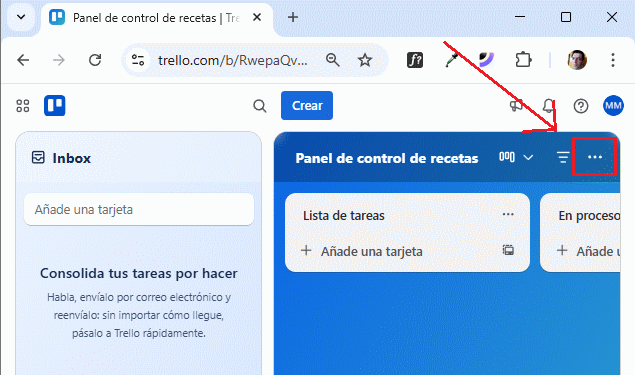Screen dimensions: 635x375
Task: Activate the color picker eyedropper extension
Action: pos(452,60)
